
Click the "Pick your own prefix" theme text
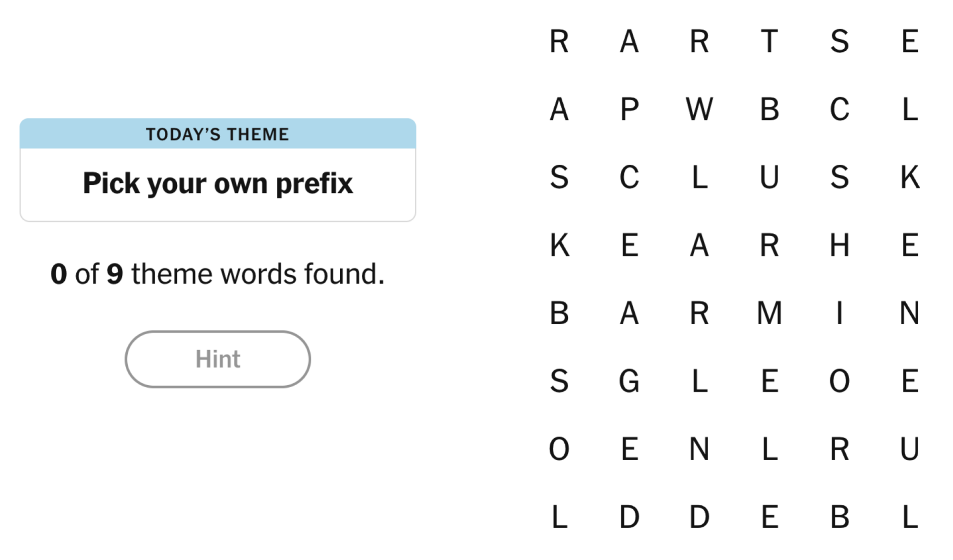tap(218, 183)
